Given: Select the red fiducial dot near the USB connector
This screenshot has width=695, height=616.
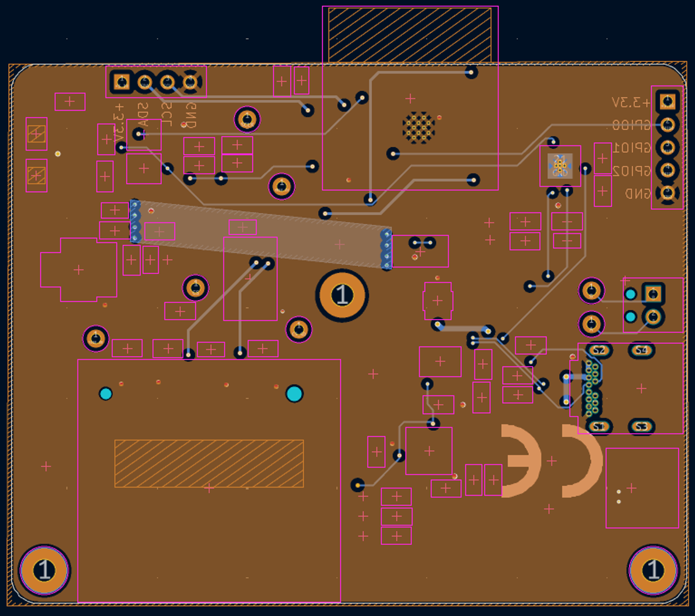Looking at the screenshot, I should 573,356.
